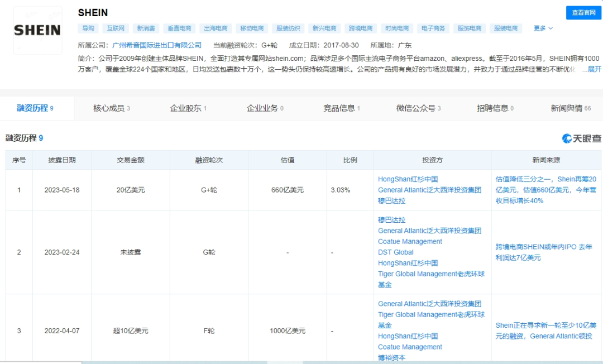Open news link 跨境电商SHEIN或年内IPO
The image size is (603, 364).
point(544,252)
